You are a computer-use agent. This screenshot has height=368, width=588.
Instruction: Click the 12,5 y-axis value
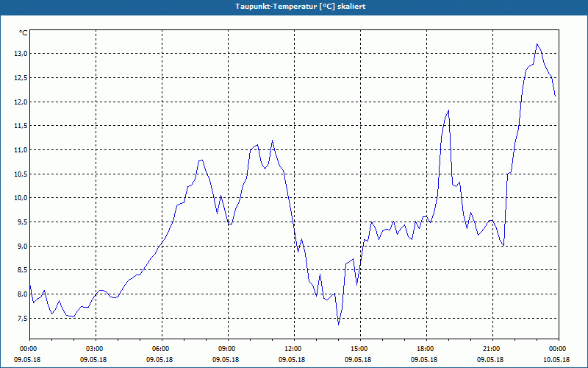point(21,78)
